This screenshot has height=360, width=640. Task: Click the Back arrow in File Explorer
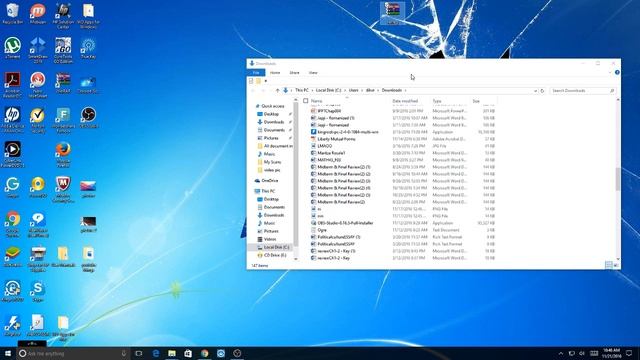coord(253,90)
